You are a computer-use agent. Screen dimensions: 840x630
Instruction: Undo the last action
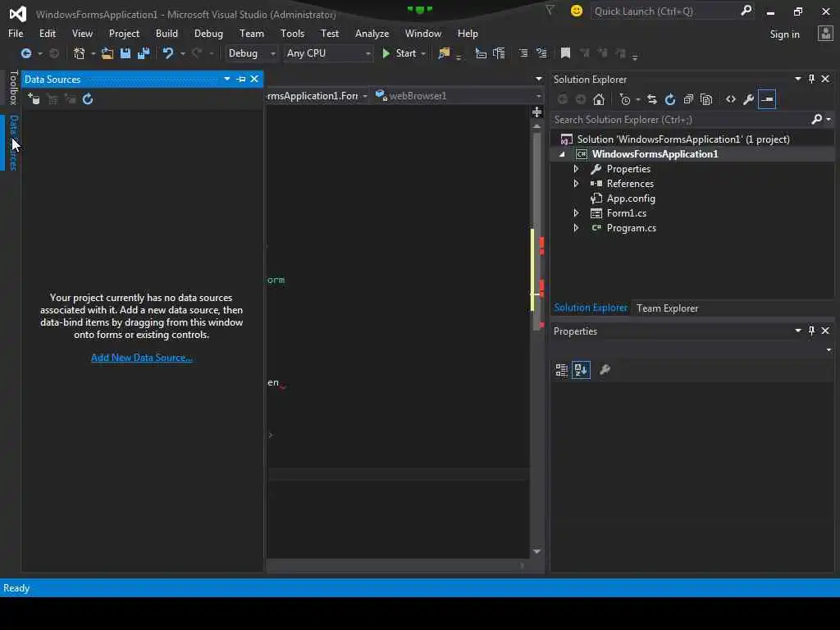[x=167, y=53]
